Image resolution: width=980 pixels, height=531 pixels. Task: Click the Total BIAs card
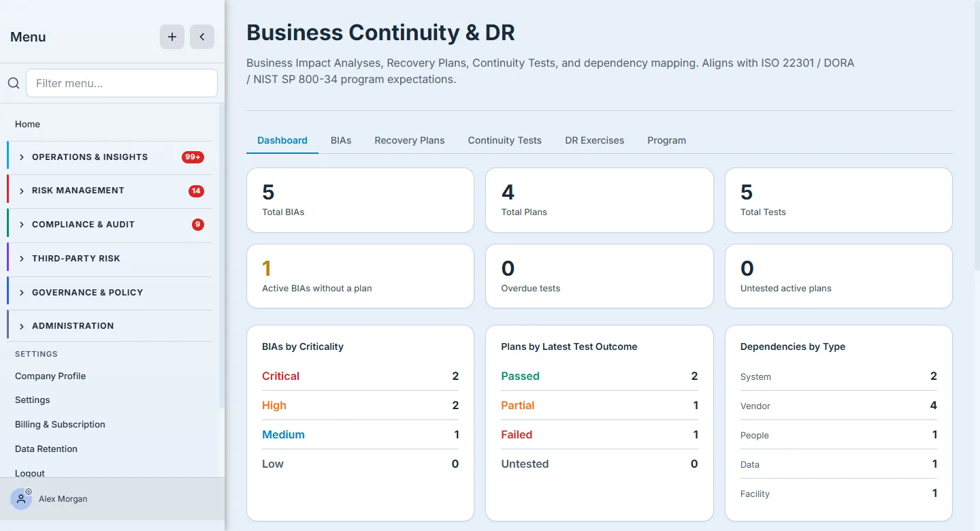(360, 200)
